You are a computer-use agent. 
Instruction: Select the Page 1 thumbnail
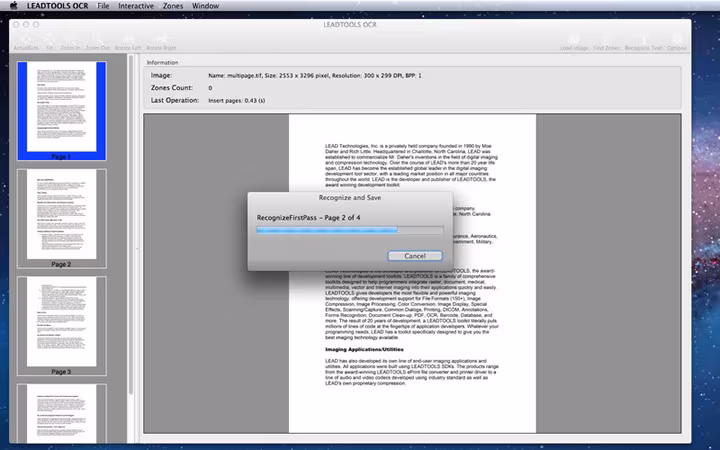pyautogui.click(x=62, y=111)
